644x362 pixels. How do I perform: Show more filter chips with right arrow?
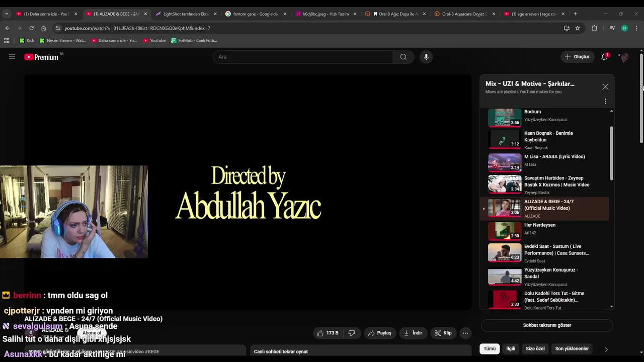pos(606,349)
